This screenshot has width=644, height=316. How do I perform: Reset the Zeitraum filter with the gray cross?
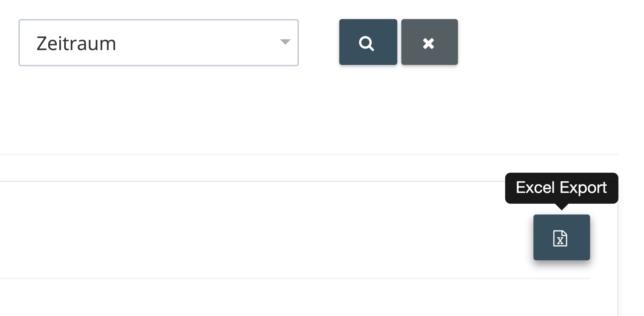click(429, 42)
